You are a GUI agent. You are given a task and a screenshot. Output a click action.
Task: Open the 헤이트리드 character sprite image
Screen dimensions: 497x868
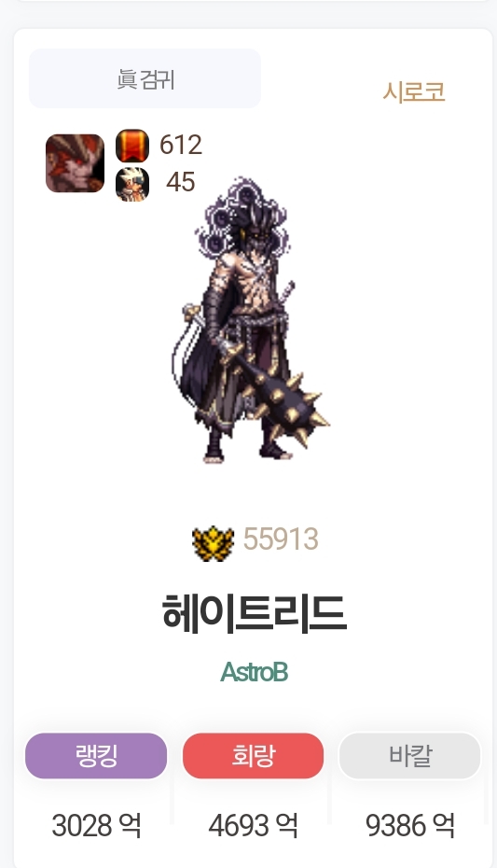(252, 319)
